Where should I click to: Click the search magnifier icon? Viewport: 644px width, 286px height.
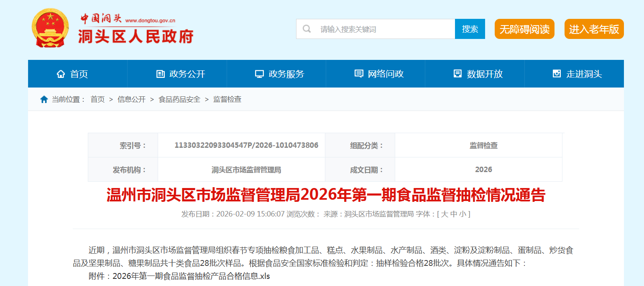coord(307,29)
